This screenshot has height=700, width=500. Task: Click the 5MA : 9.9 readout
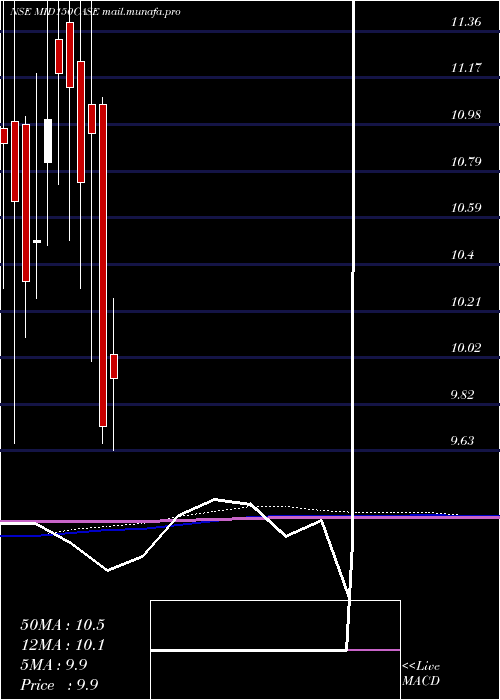tap(54, 665)
